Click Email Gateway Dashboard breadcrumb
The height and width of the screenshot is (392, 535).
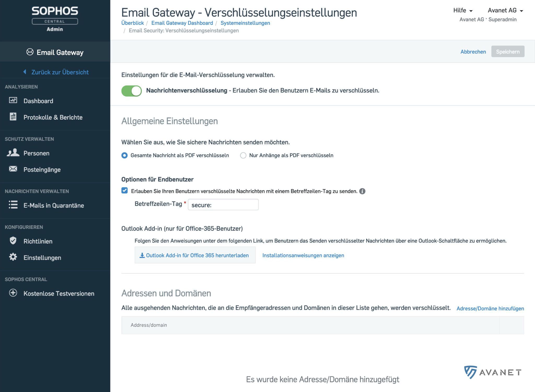point(182,23)
